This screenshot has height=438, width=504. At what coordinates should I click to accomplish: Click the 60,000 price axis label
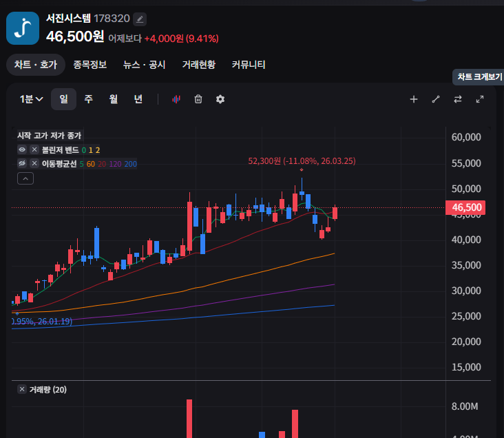466,137
